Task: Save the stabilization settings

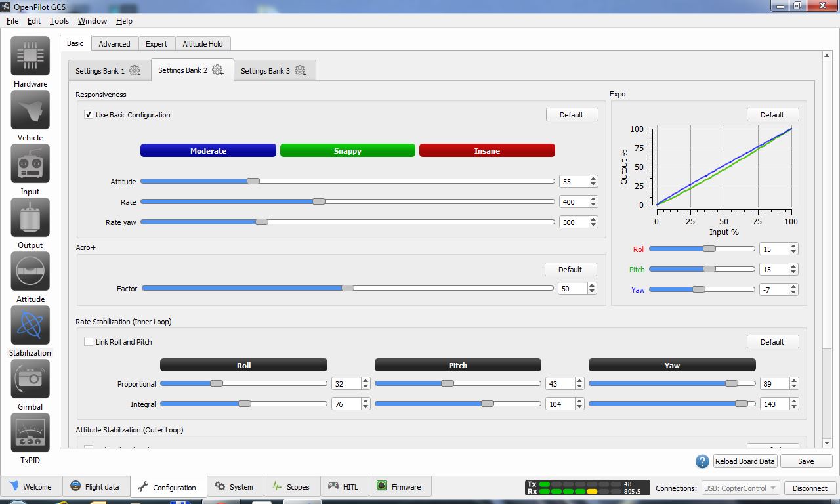Action: [806, 461]
